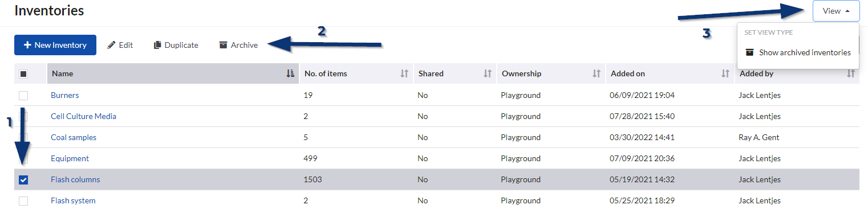Sort by the Shared column icon
868x209 pixels.
coord(488,73)
